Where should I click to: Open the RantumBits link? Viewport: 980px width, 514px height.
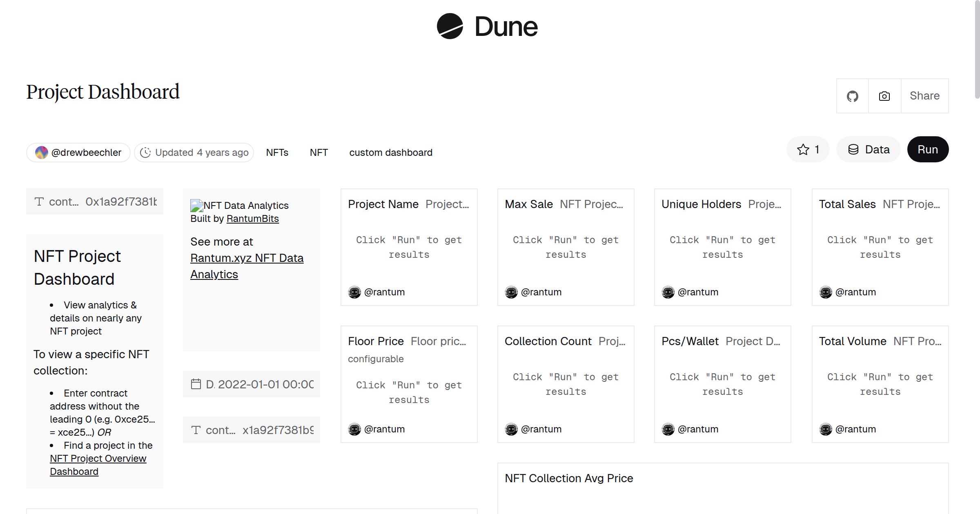coord(252,219)
